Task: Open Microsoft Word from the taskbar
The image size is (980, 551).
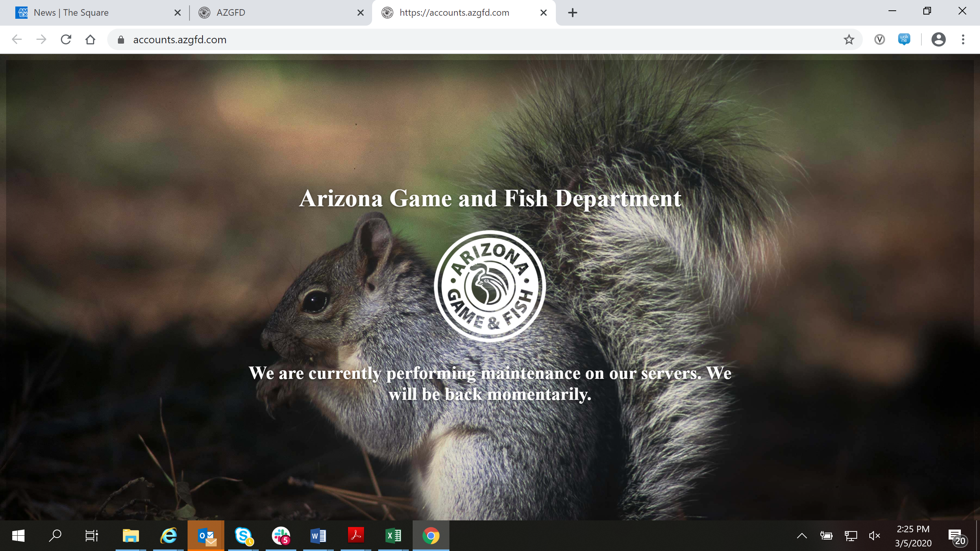Action: point(318,536)
